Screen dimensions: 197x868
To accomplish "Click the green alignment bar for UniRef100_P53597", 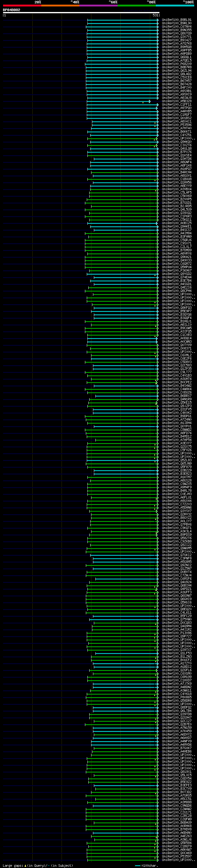I will click(123, 856).
